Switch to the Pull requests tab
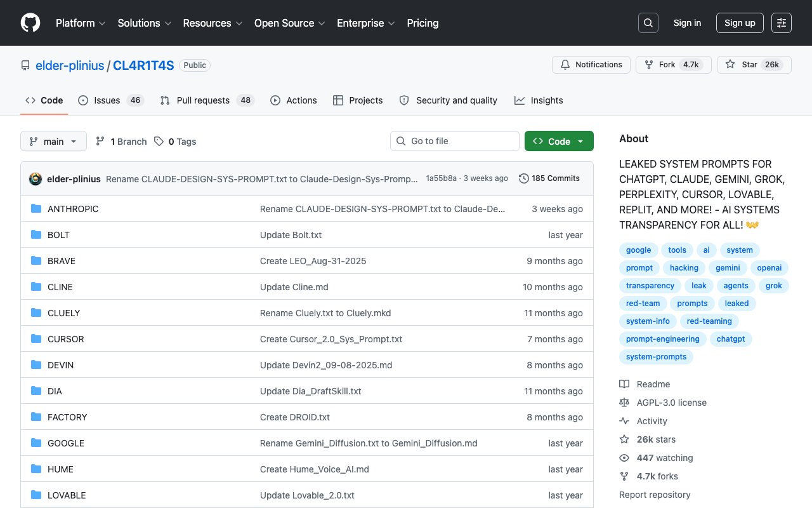This screenshot has width=812, height=508. (x=207, y=100)
